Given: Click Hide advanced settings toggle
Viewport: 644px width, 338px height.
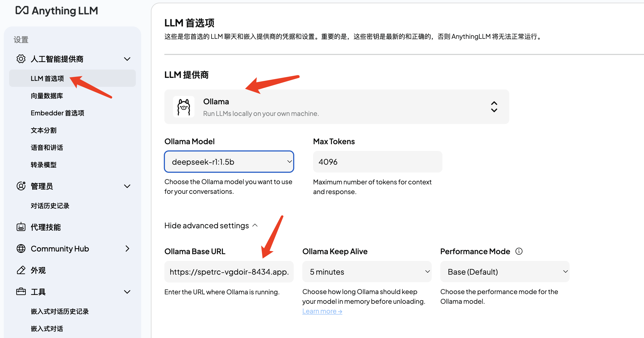Looking at the screenshot, I should pyautogui.click(x=211, y=225).
